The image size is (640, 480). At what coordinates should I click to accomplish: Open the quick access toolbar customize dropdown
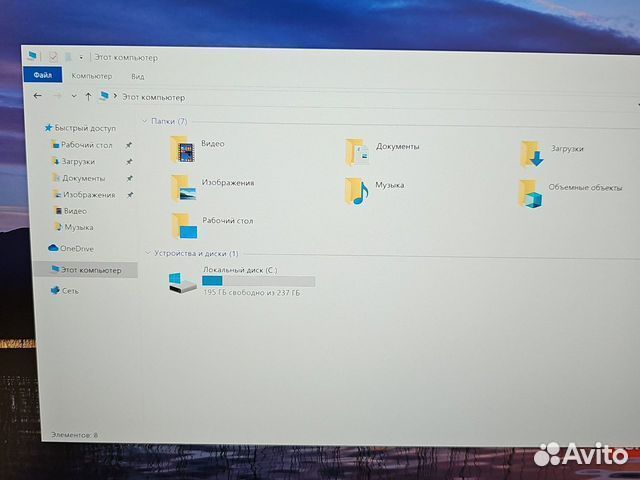(81, 58)
